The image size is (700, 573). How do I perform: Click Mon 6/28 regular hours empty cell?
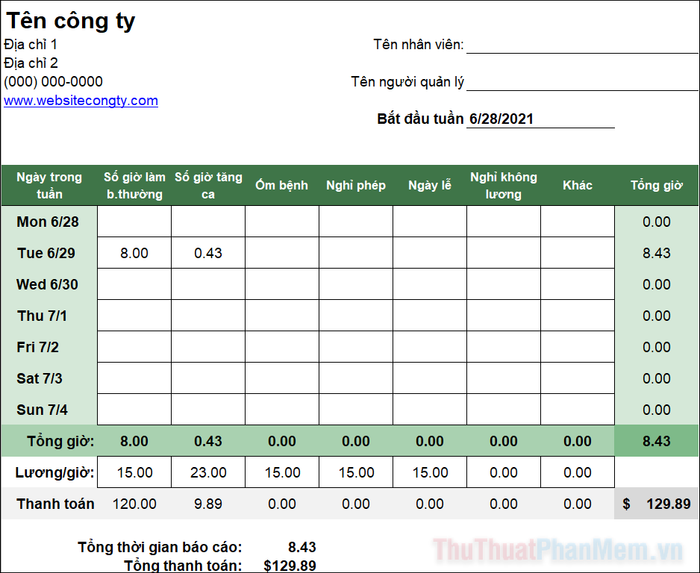pyautogui.click(x=134, y=221)
